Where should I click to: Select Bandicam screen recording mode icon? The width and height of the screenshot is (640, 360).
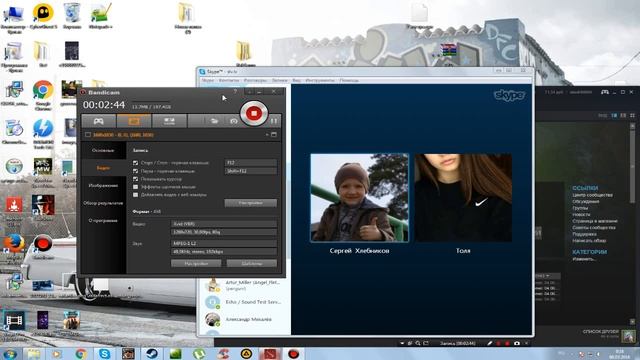pos(134,121)
